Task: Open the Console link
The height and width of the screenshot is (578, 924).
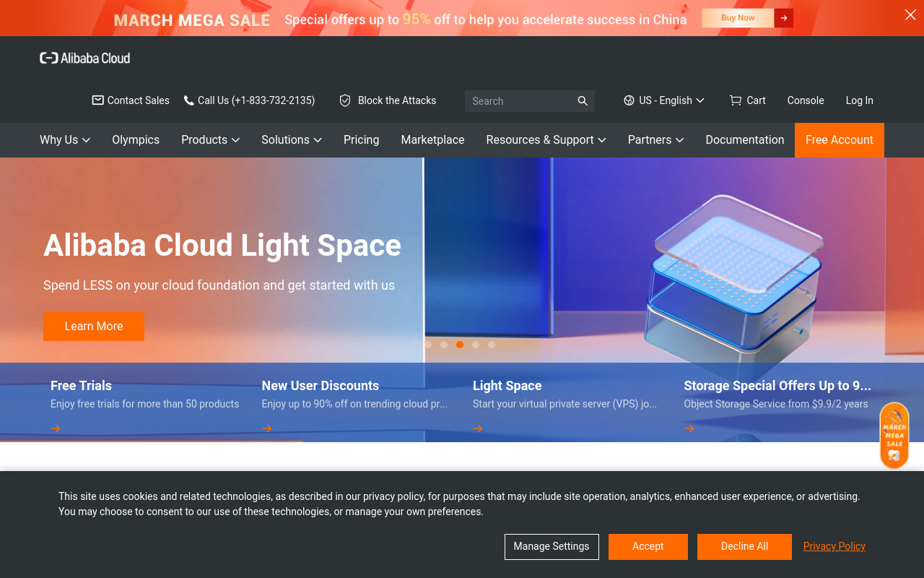Action: coord(806,100)
